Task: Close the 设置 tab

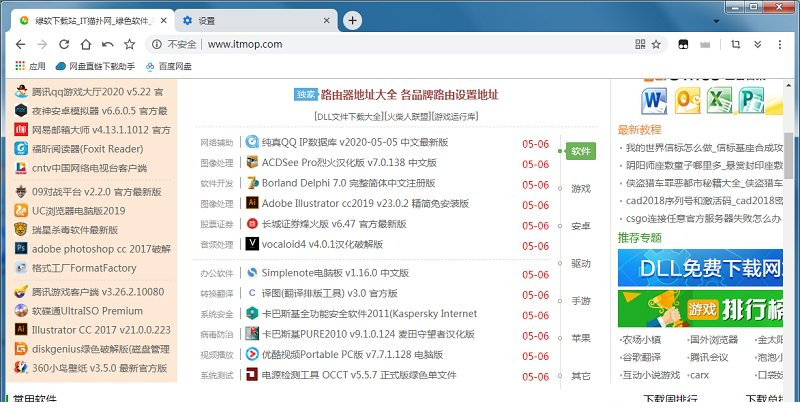Action: pos(327,20)
